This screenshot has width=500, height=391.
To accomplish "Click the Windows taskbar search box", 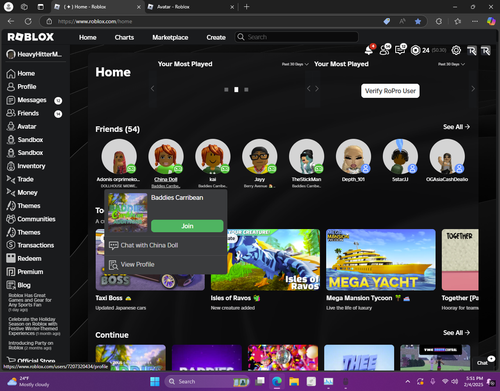I will point(207,381).
